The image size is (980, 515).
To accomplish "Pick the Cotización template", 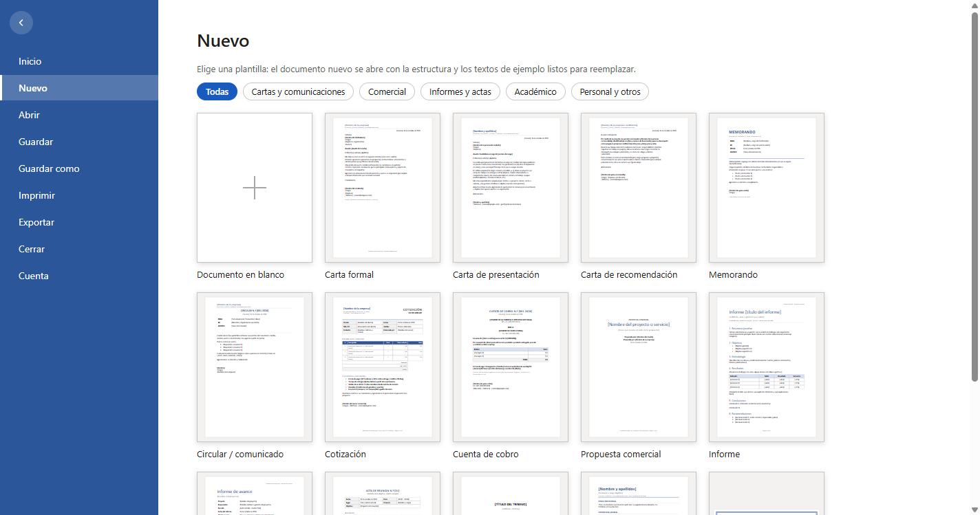I will [x=383, y=367].
